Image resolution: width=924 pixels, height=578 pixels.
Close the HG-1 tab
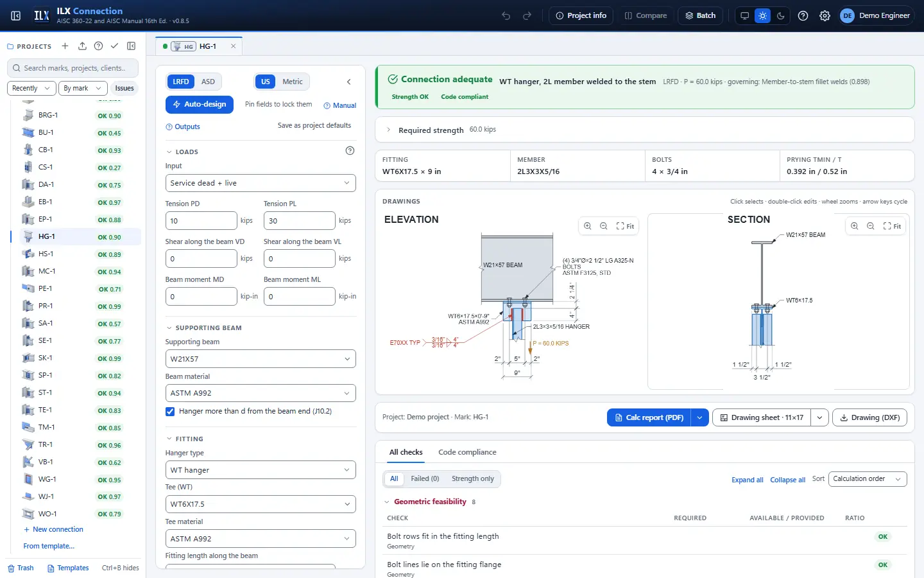(233, 46)
